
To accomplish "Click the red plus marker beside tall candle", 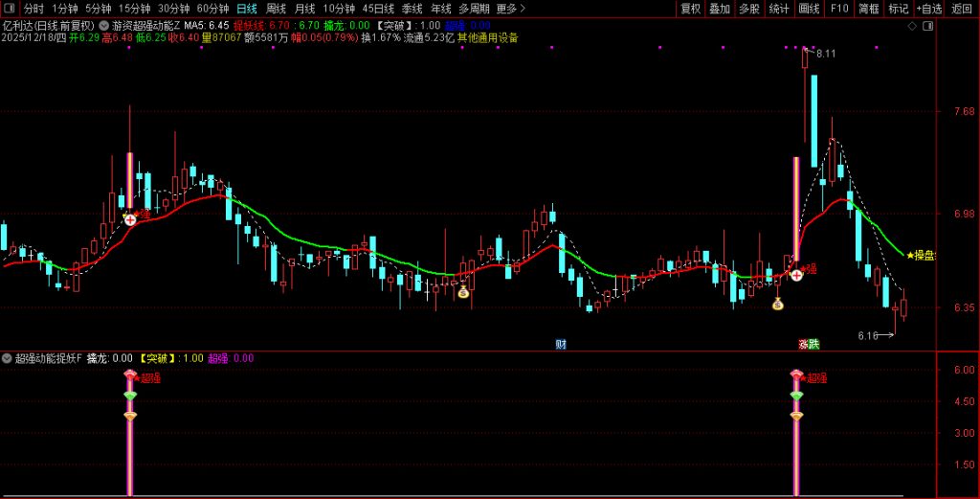I will point(796,275).
